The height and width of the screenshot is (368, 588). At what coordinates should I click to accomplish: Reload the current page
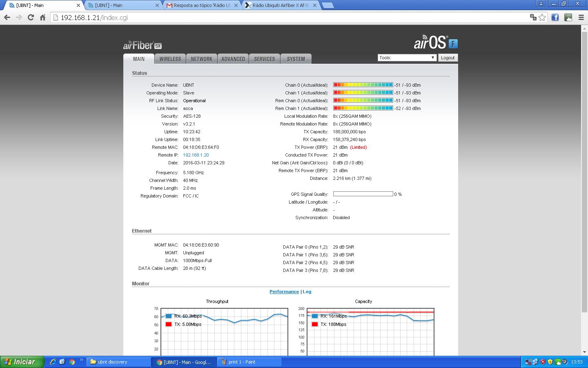pos(31,17)
